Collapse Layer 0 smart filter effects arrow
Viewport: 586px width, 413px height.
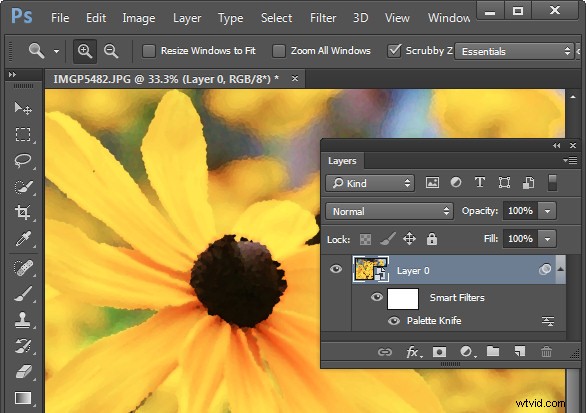coord(561,269)
